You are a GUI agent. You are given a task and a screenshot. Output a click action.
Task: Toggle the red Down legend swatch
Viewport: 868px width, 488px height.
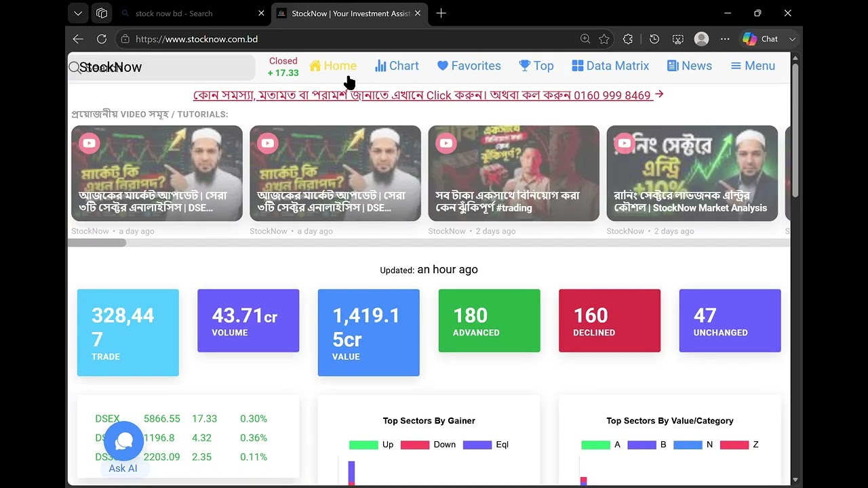pyautogui.click(x=415, y=445)
